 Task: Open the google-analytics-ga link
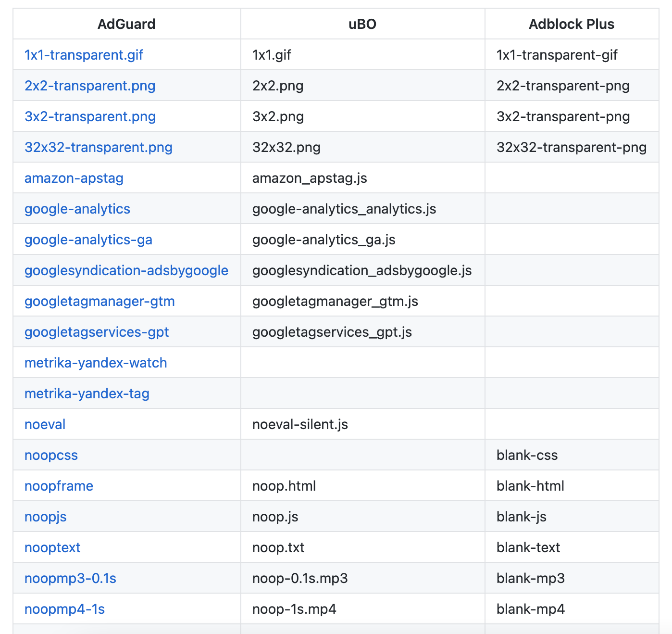pos(88,240)
